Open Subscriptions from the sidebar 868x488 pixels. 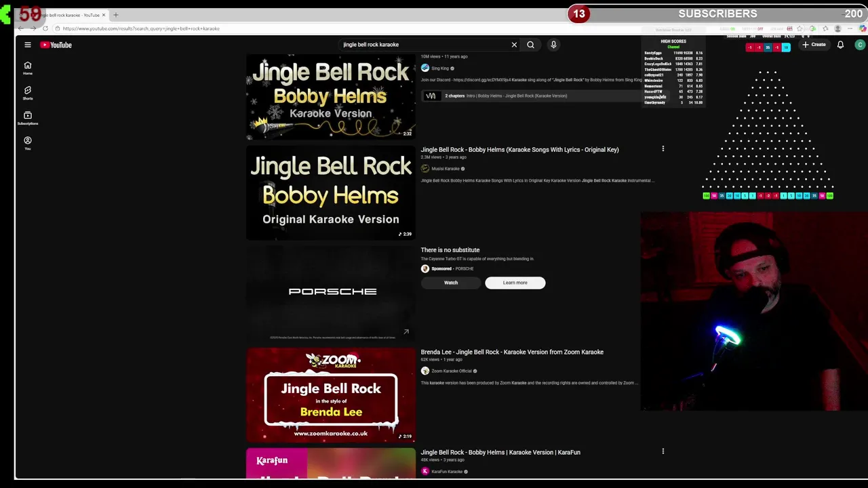[28, 118]
